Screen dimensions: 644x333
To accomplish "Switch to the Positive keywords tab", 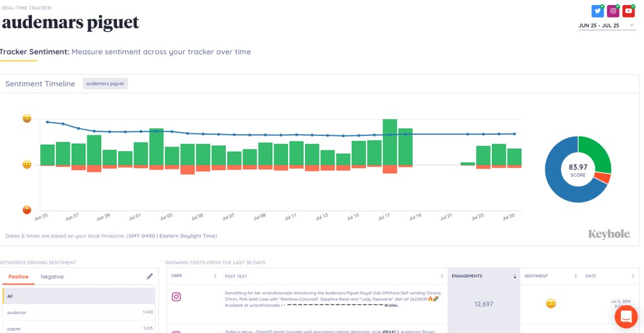I will pyautogui.click(x=18, y=277).
